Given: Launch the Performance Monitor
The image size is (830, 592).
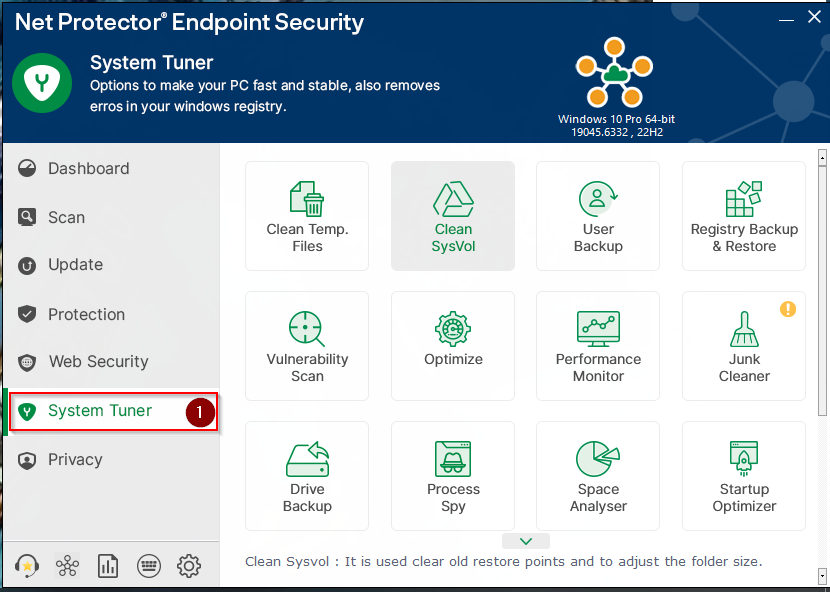Looking at the screenshot, I should pyautogui.click(x=598, y=346).
